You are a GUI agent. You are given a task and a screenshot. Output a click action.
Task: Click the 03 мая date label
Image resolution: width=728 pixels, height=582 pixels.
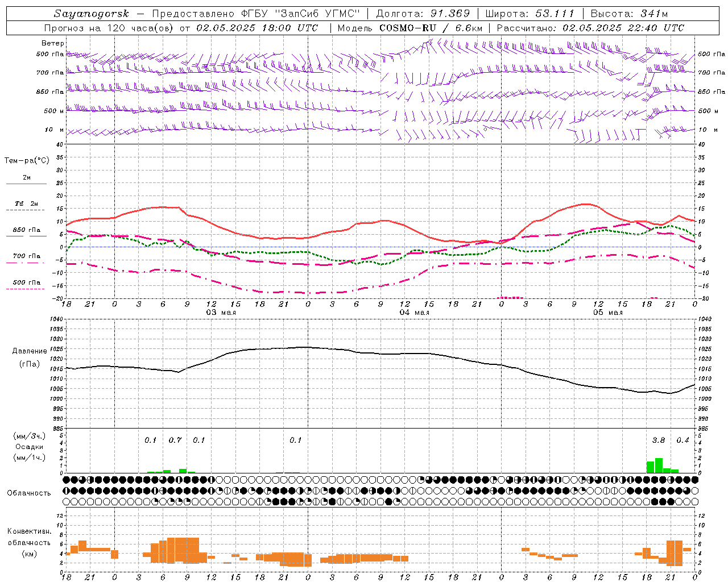click(221, 313)
